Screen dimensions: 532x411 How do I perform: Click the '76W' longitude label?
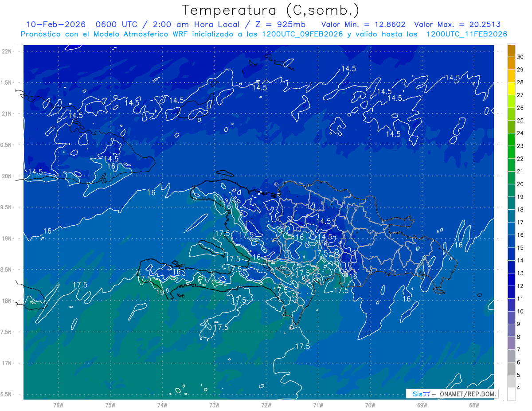pyautogui.click(x=58, y=405)
